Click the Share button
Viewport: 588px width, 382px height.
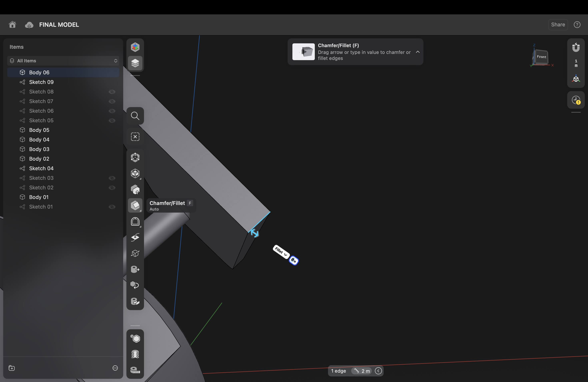558,25
